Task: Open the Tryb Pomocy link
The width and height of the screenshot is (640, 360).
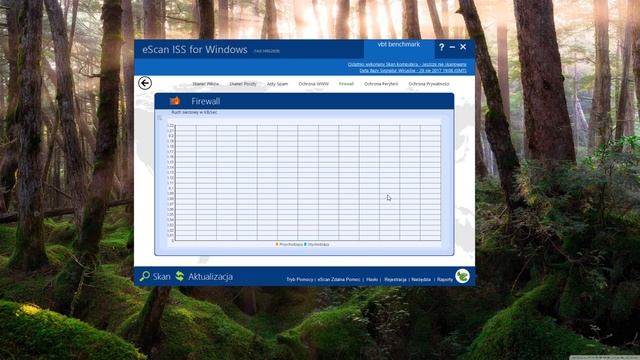Action: click(300, 280)
